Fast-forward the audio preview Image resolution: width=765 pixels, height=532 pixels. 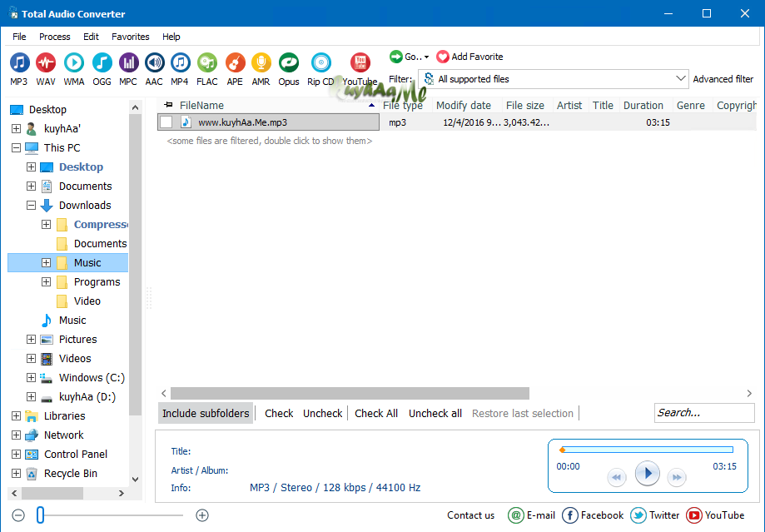tap(677, 477)
